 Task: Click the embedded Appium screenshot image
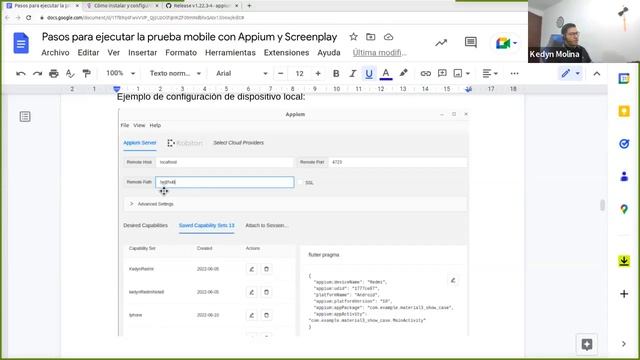pyautogui.click(x=293, y=222)
